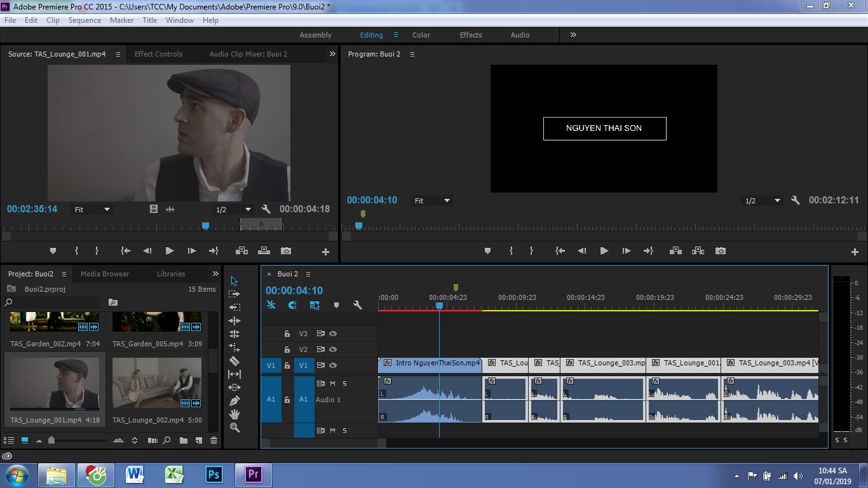
Task: Open Source monitor 1/2 resolution dropdown
Action: [x=233, y=209]
